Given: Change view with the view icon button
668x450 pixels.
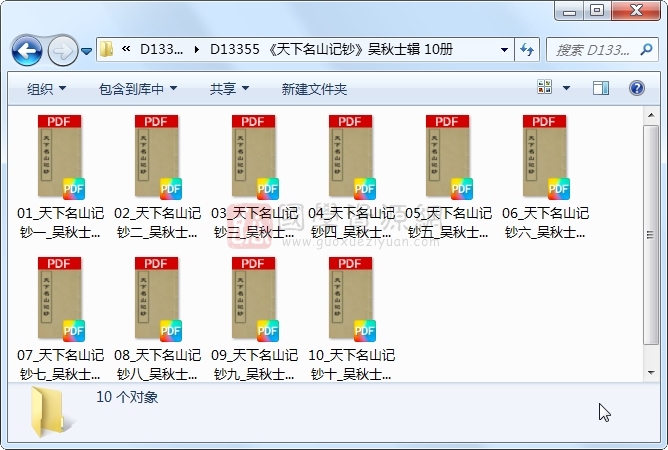Looking at the screenshot, I should pyautogui.click(x=544, y=88).
